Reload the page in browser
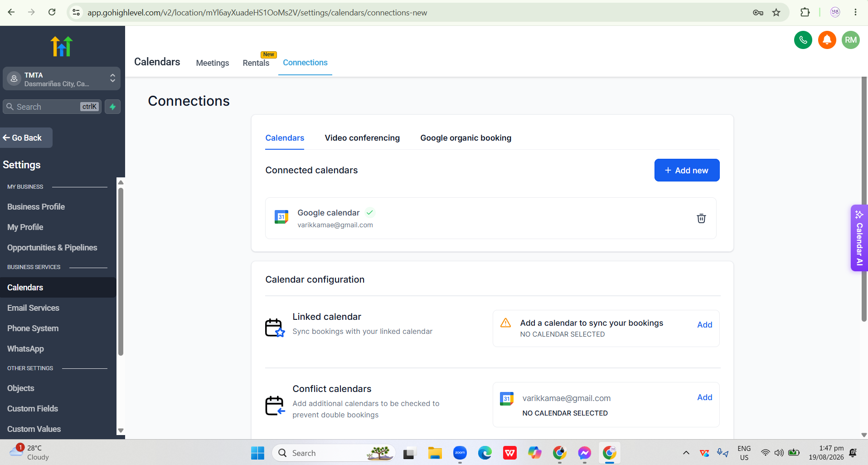 [52, 12]
